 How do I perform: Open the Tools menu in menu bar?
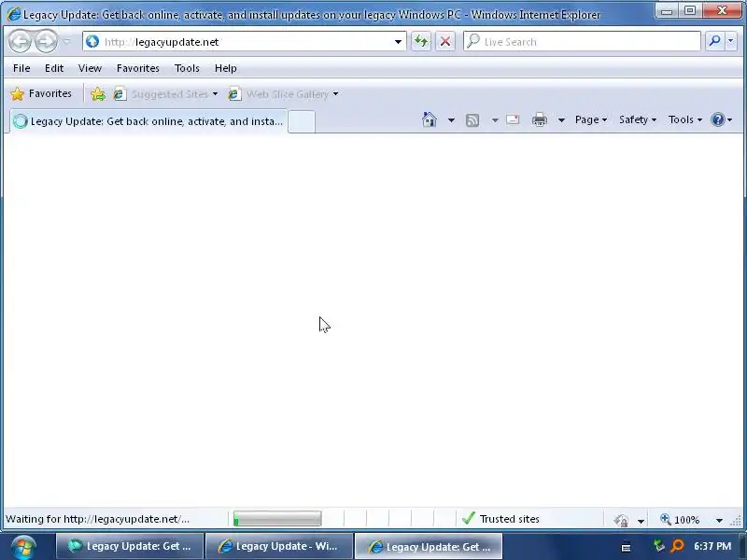click(x=187, y=68)
